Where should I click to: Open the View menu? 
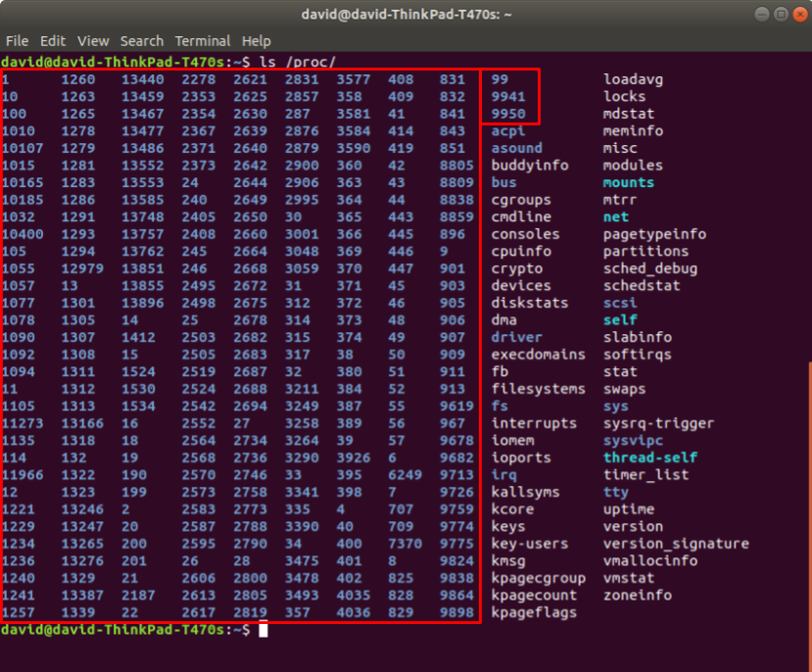[93, 41]
